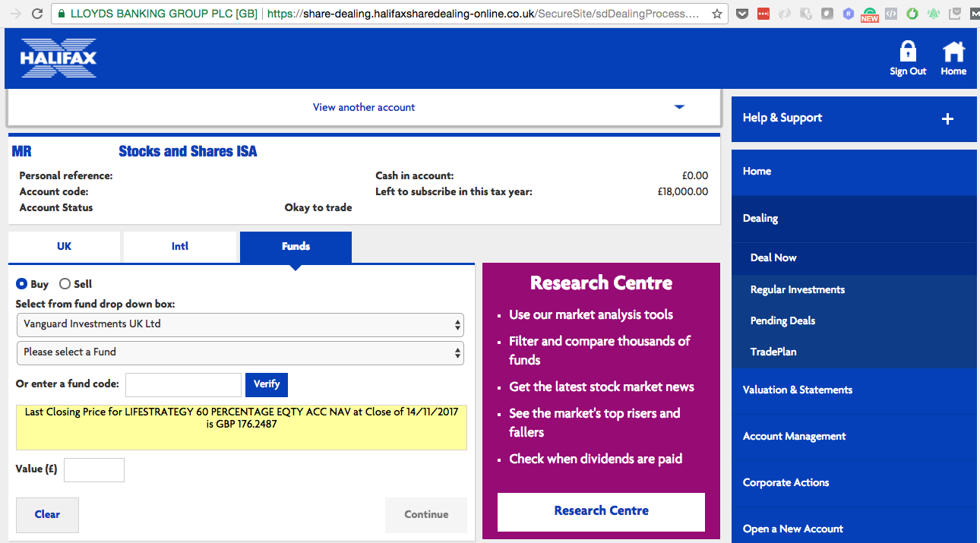This screenshot has height=543, width=980.
Task: Select the Buy radio button
Action: point(22,284)
